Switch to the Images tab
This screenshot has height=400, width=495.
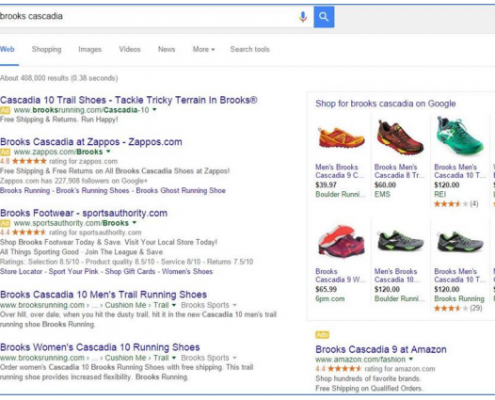[90, 49]
